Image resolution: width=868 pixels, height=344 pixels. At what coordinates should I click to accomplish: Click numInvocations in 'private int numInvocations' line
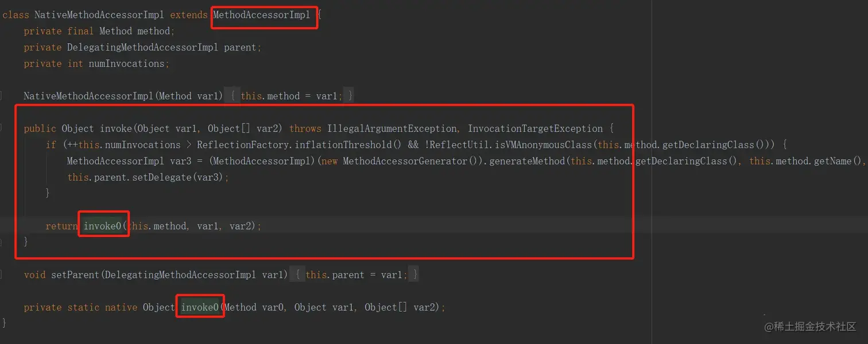[x=126, y=64]
